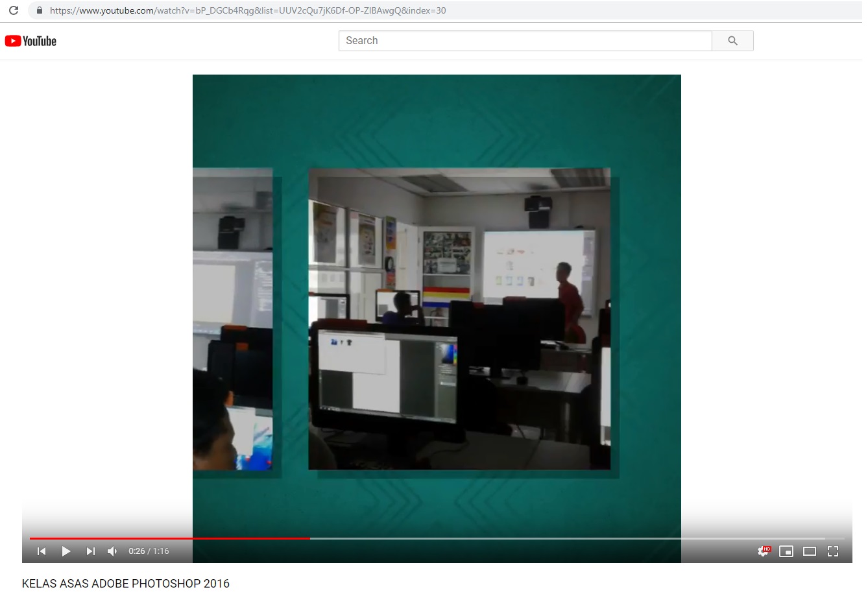Viewport: 868px width, 596px height.
Task: Click the browser address bar URL
Action: click(x=248, y=10)
